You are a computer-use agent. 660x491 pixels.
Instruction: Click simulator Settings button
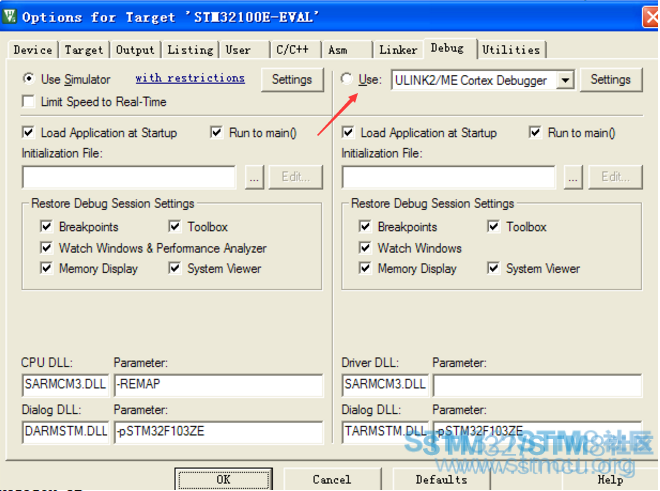(292, 80)
